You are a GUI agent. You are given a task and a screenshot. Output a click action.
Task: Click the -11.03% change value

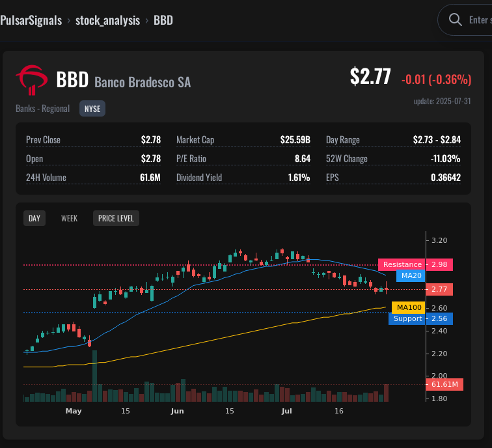click(446, 159)
